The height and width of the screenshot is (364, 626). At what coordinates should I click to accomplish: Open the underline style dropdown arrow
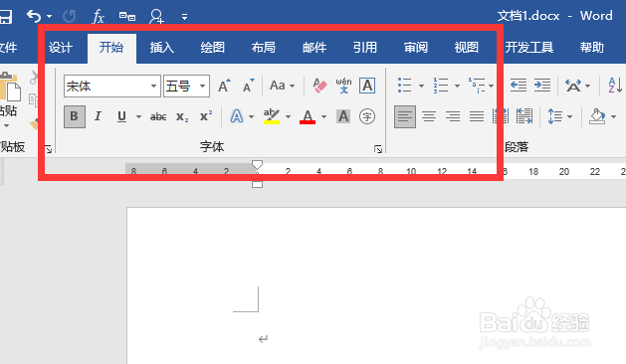139,117
